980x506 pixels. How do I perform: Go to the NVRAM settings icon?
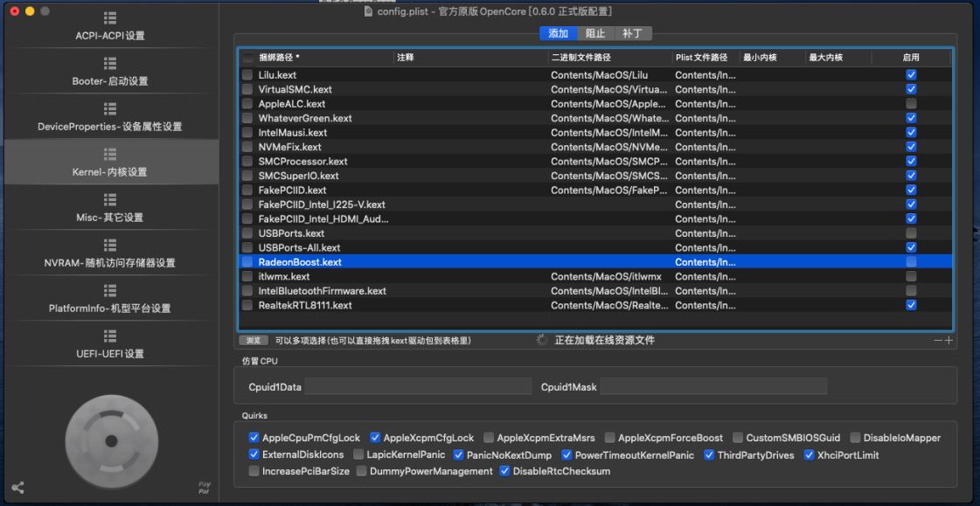pyautogui.click(x=109, y=245)
